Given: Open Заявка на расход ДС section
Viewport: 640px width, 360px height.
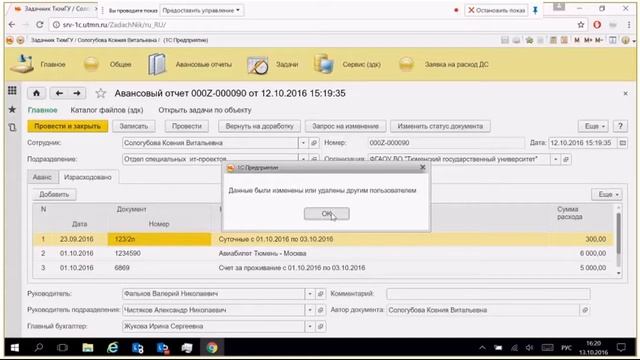Looking at the screenshot, I should 443,64.
